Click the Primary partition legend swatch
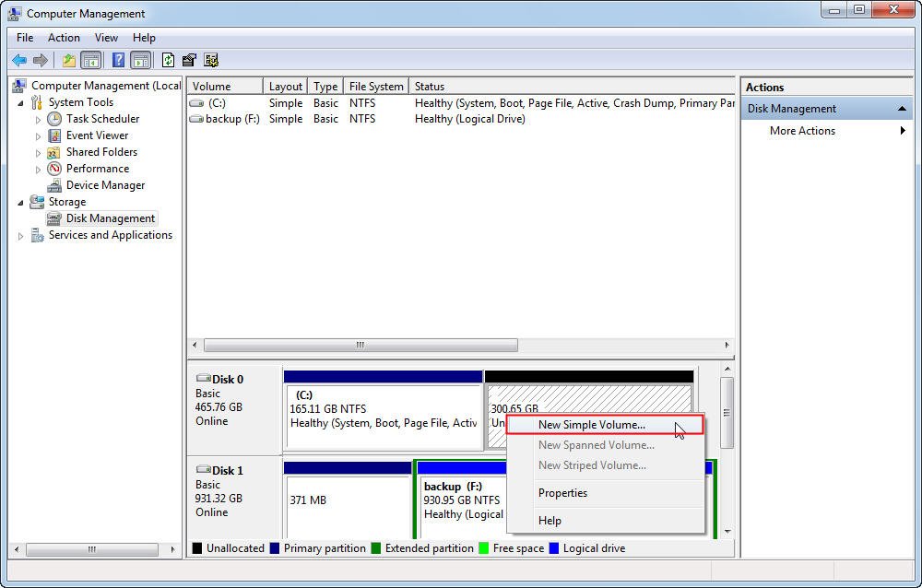Screen dimensions: 922x588 pyautogui.click(x=275, y=548)
